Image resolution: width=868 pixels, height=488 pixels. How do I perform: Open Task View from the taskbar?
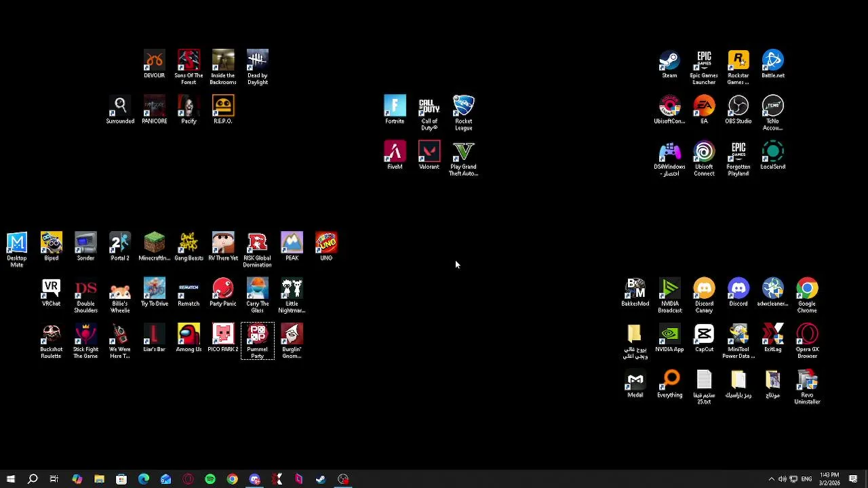54,479
